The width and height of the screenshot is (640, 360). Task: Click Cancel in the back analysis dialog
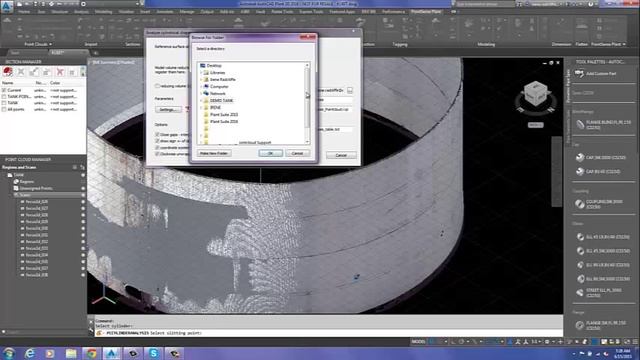coord(341,156)
